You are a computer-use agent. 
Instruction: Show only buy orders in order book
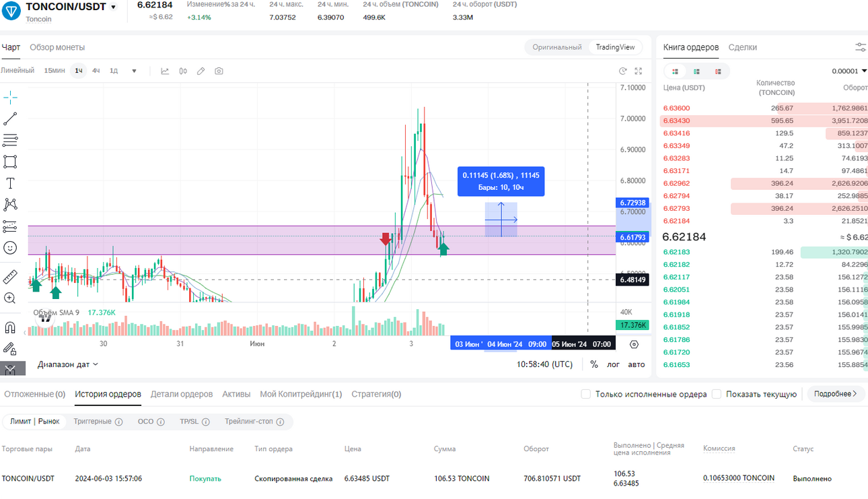pyautogui.click(x=696, y=71)
